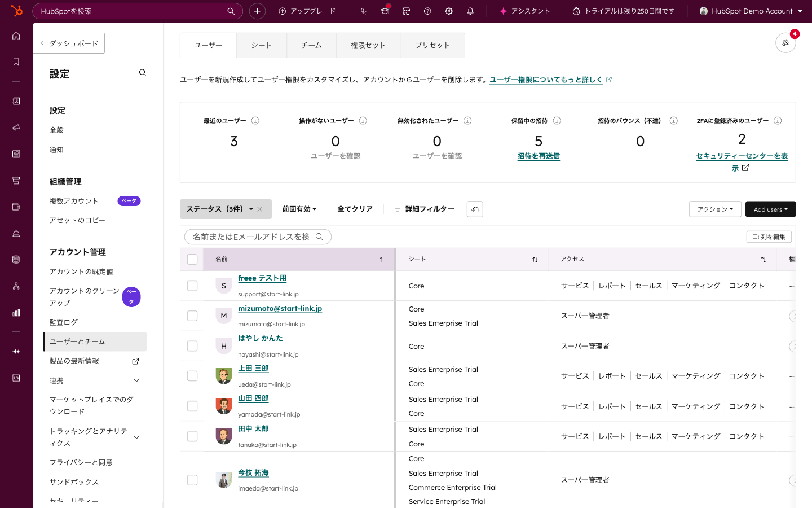The width and height of the screenshot is (812, 508).
Task: Click the Add users button
Action: click(770, 209)
